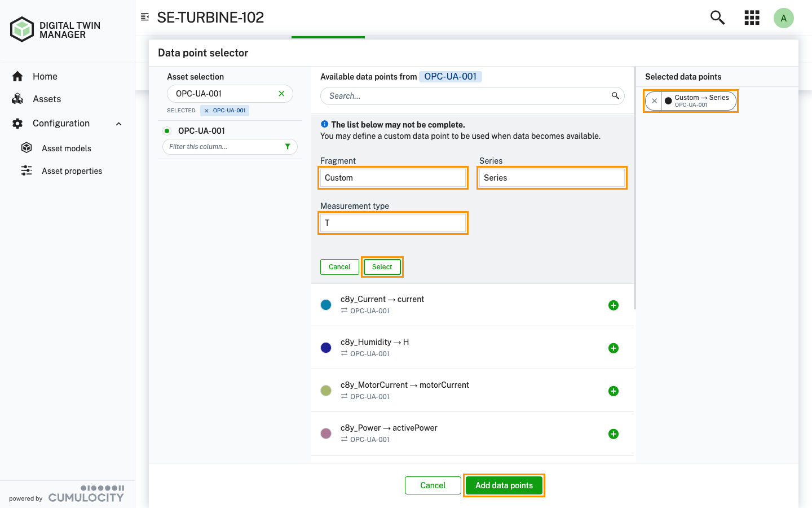Click the color dot next to c8y_MotorCurrent

(x=325, y=390)
